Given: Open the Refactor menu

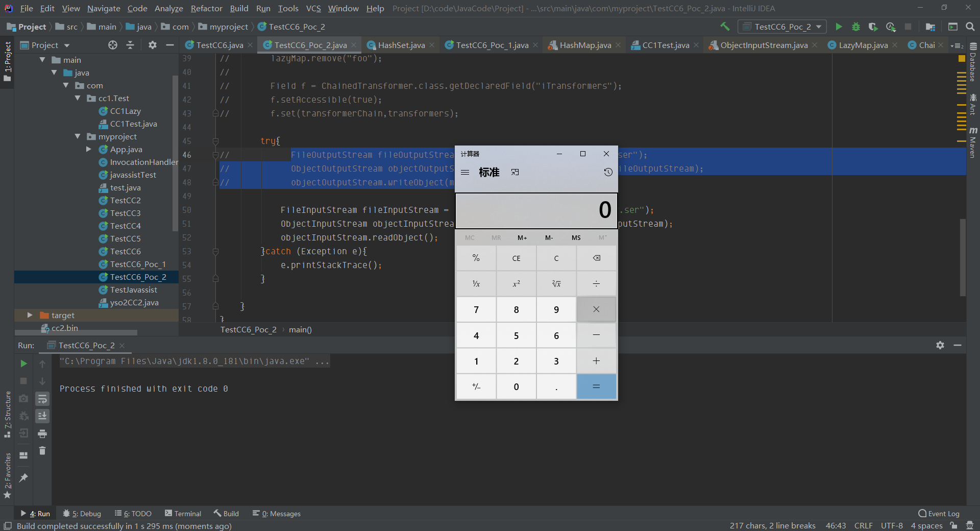Looking at the screenshot, I should (206, 8).
